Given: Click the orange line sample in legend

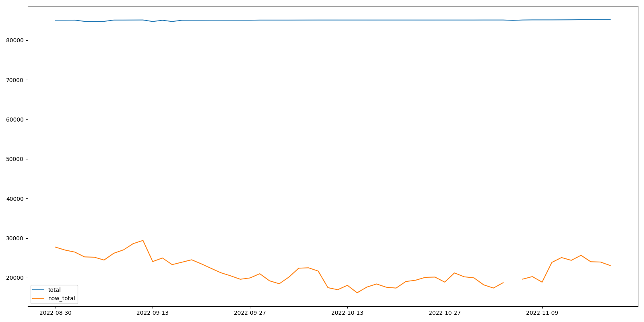Looking at the screenshot, I should tap(39, 298).
